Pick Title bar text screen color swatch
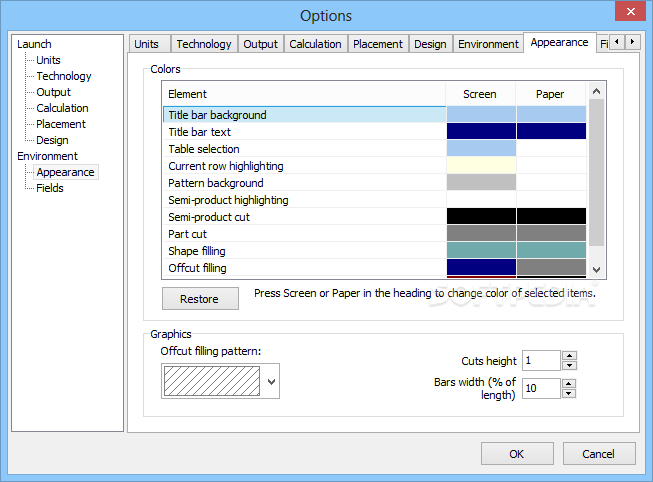This screenshot has width=653, height=482. pyautogui.click(x=481, y=131)
